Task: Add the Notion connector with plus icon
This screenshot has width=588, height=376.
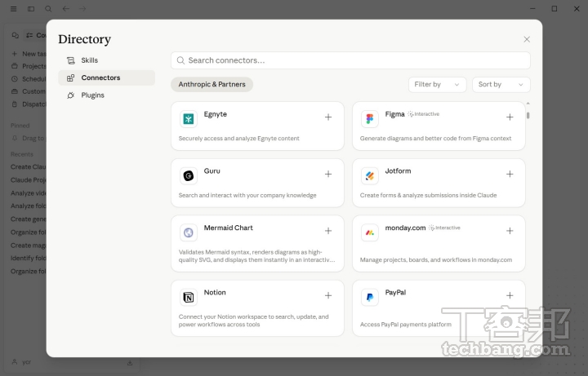Action: [x=328, y=295]
